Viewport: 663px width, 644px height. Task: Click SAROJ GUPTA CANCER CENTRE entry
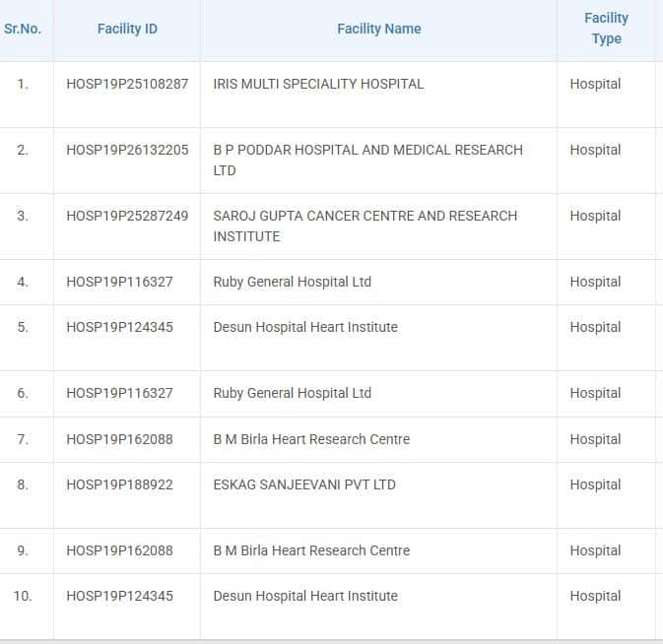click(365, 226)
